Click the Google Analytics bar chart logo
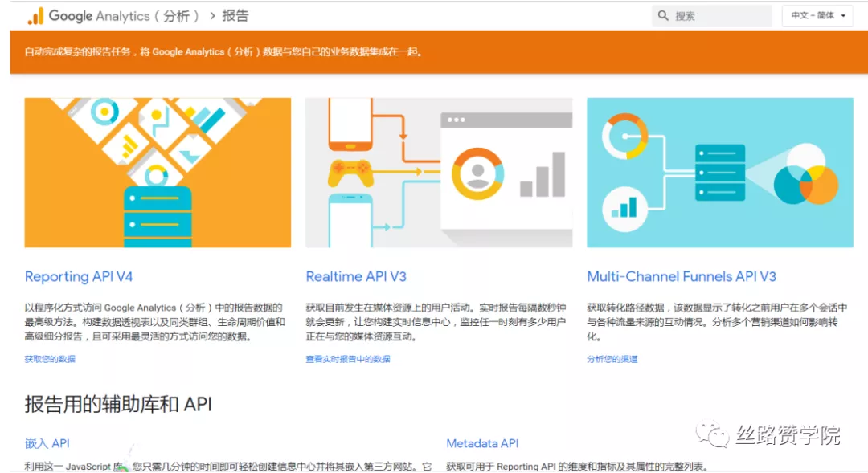 tap(34, 14)
